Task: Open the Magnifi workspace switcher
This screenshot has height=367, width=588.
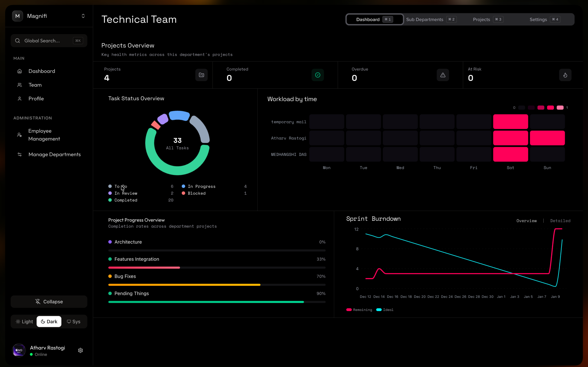Action: [x=83, y=16]
